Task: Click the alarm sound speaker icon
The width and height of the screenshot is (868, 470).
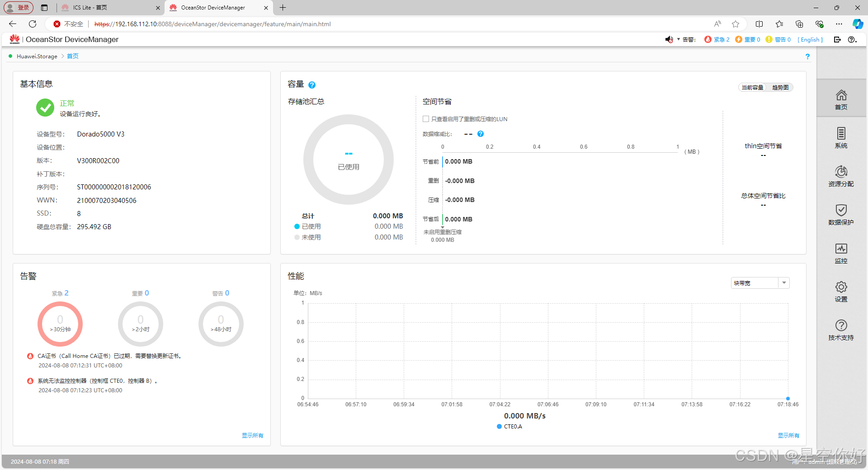Action: [669, 39]
